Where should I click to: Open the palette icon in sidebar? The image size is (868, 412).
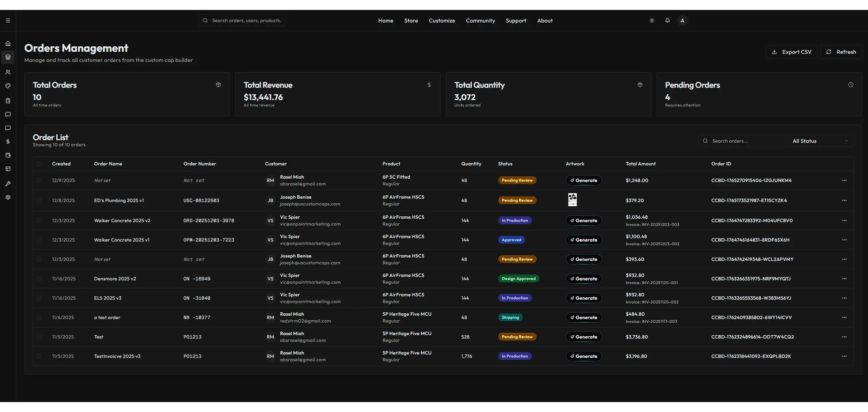point(8,86)
